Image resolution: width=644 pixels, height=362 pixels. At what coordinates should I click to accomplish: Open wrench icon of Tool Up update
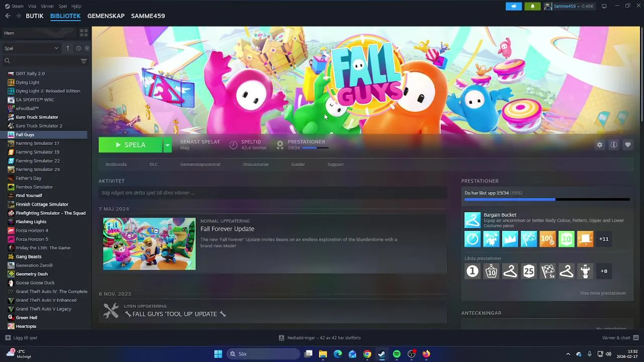(111, 311)
